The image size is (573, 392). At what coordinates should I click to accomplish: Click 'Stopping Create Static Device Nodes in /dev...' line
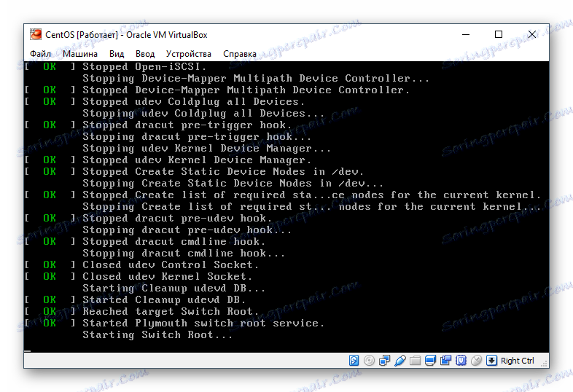pos(233,183)
